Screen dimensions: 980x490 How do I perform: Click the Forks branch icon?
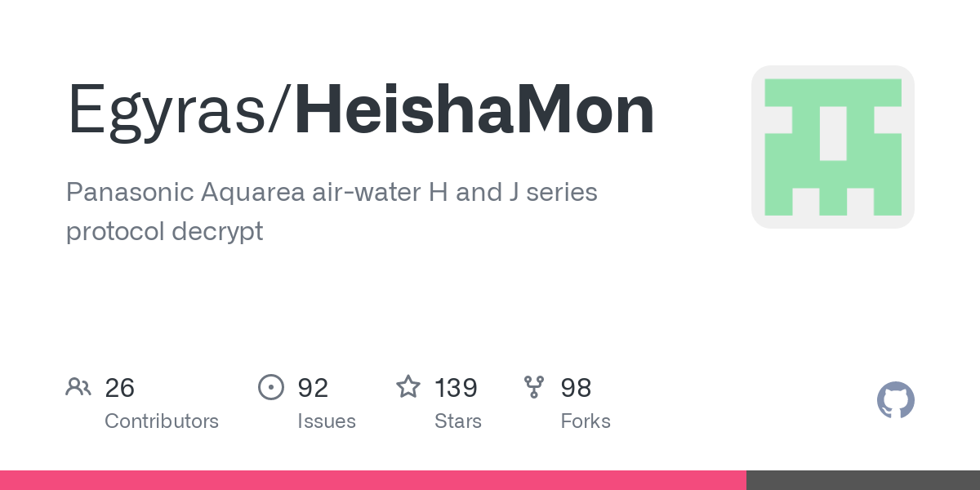pos(534,387)
